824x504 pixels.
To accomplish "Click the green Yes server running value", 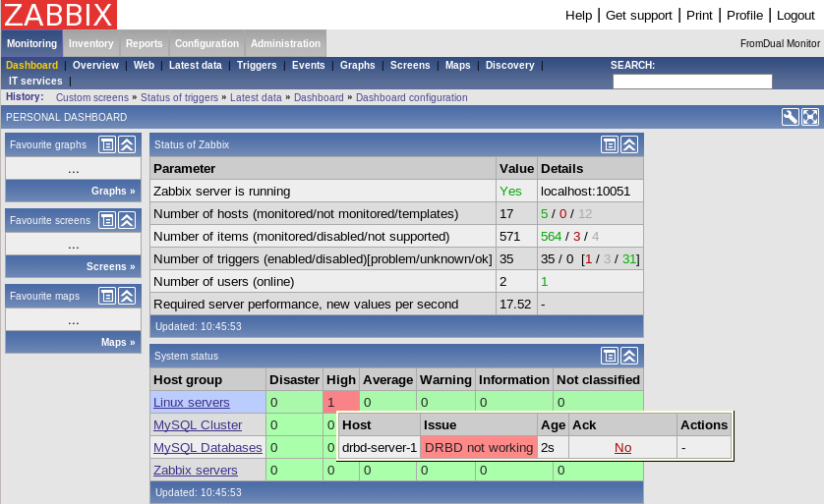I will (x=510, y=192).
